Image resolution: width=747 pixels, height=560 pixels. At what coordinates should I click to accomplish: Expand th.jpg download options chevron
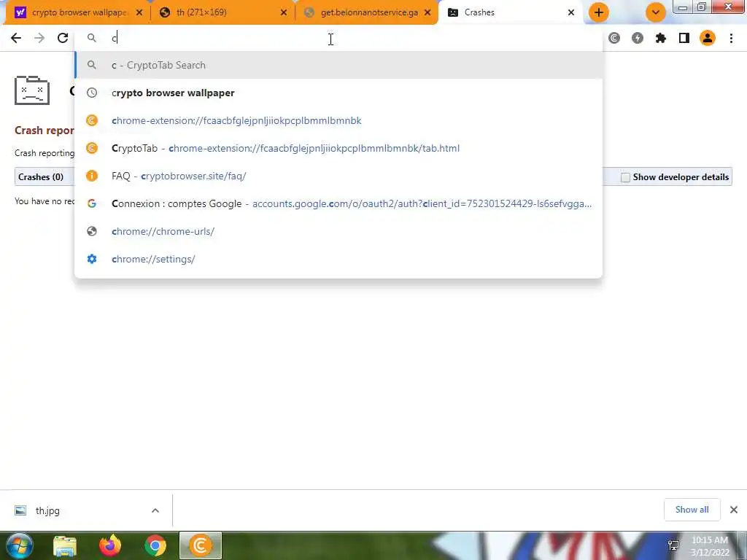[x=155, y=510]
